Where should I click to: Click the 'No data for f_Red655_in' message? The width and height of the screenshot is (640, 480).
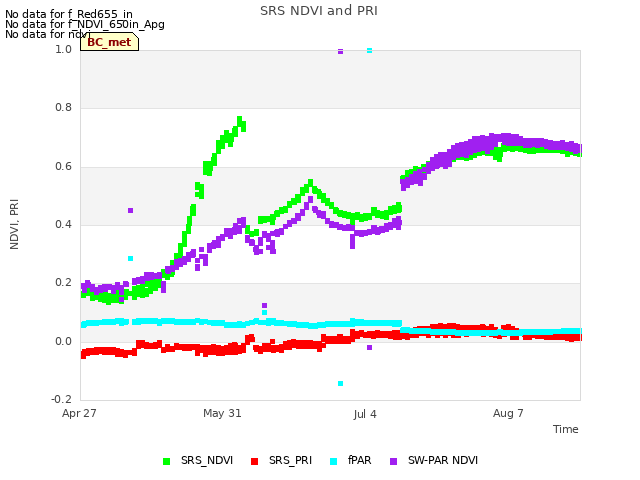pyautogui.click(x=69, y=14)
